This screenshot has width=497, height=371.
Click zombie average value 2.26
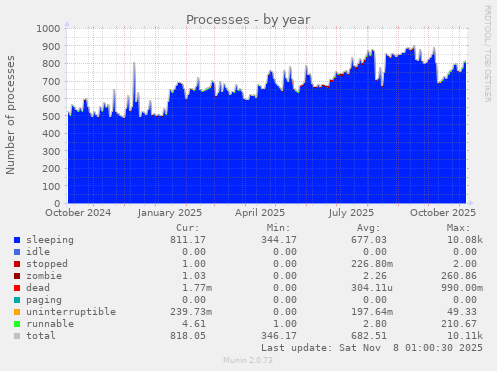point(375,276)
